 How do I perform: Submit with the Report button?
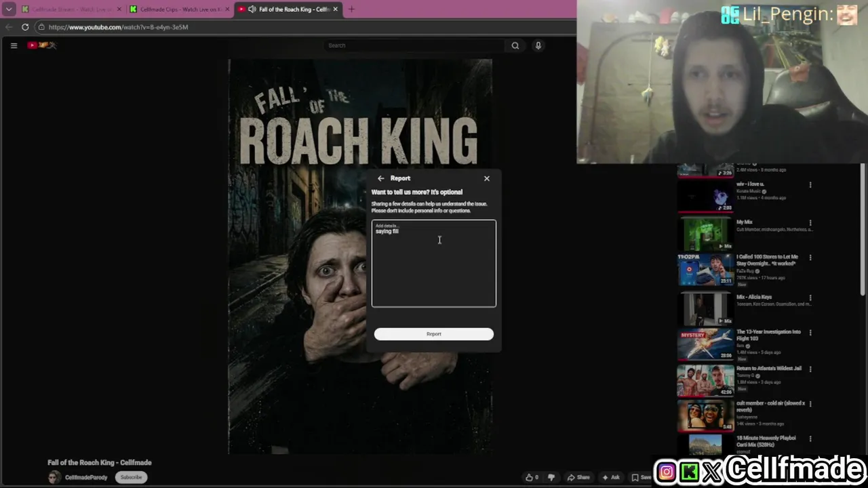pos(433,333)
